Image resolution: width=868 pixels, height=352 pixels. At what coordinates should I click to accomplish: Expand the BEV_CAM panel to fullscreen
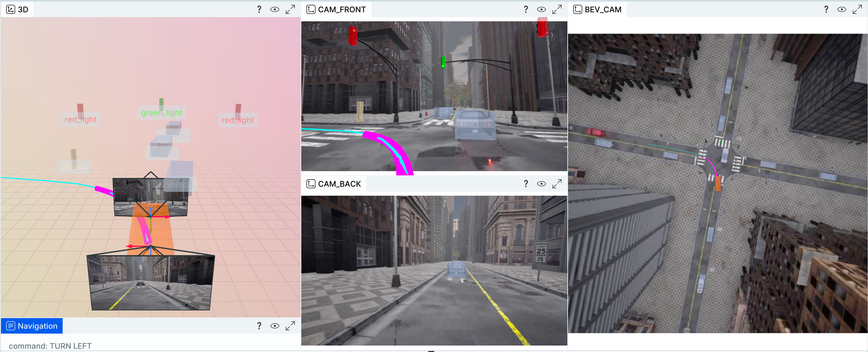(857, 9)
